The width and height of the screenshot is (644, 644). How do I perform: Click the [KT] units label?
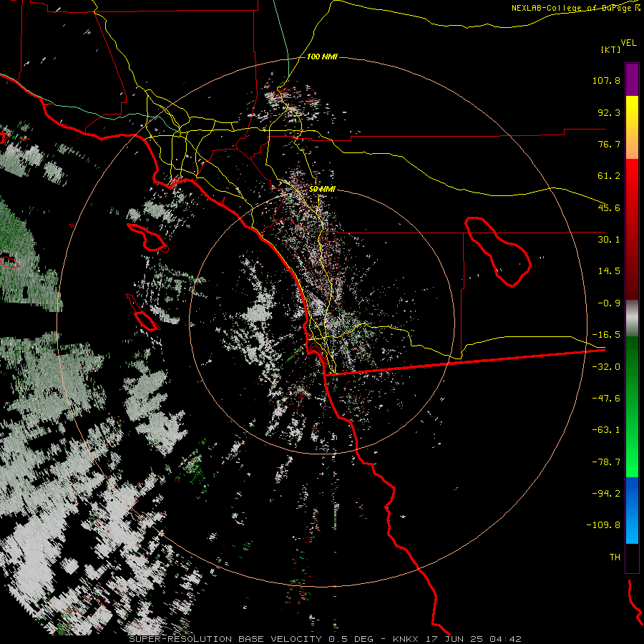click(x=611, y=49)
